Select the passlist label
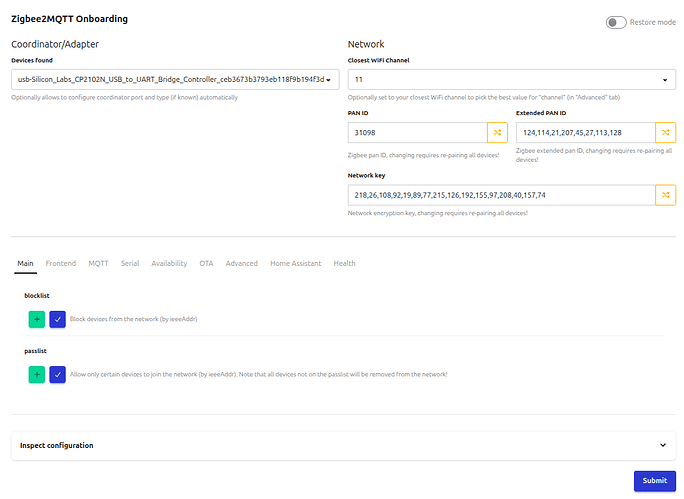Screen dimensions: 684x499 pos(35,351)
